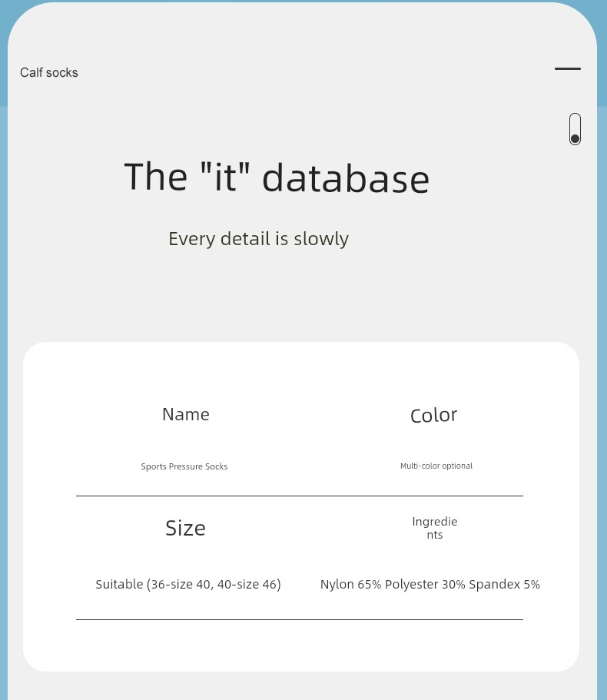Select the Ingredients header
The height and width of the screenshot is (700, 607).
pyautogui.click(x=435, y=528)
